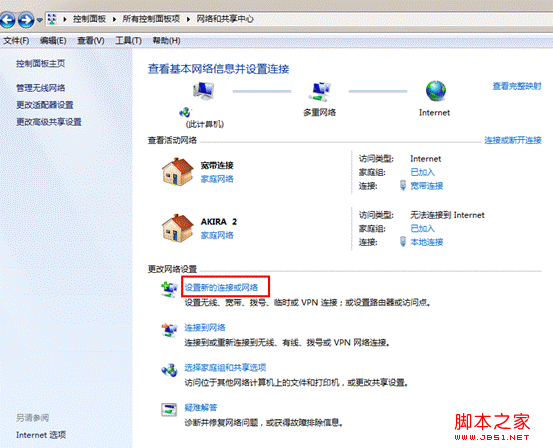
Task: Click icon next to 设置新的连接或网络
Action: (x=169, y=289)
